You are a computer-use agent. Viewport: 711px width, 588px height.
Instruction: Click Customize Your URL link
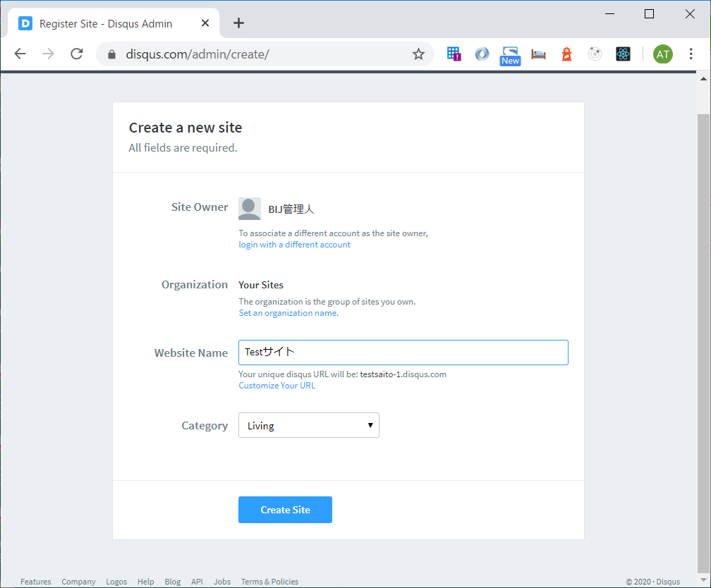click(x=276, y=386)
